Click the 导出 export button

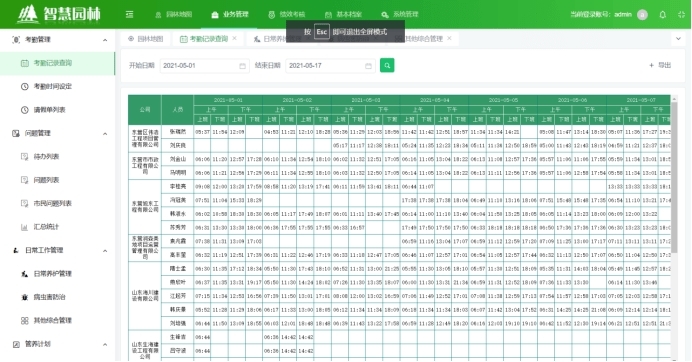click(660, 65)
